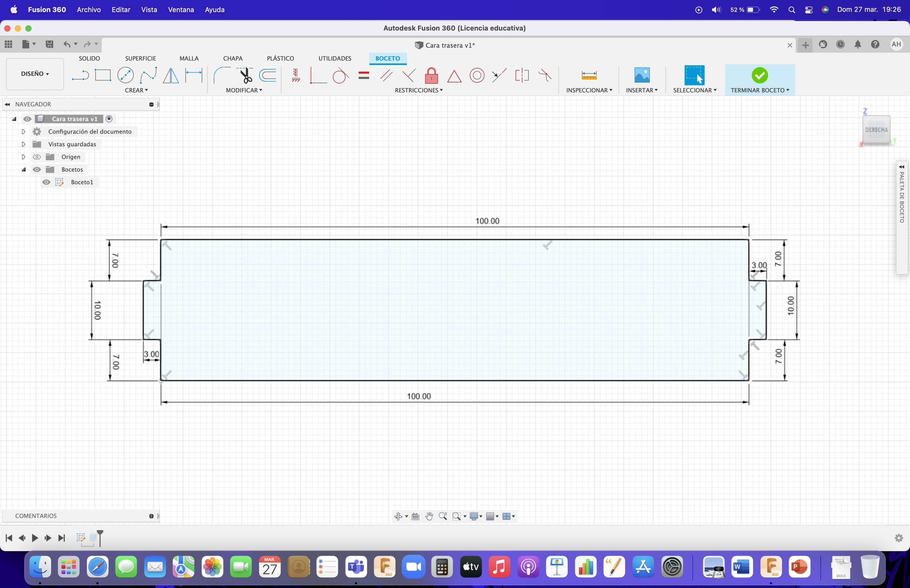Image resolution: width=910 pixels, height=588 pixels.
Task: Undo the last action
Action: pyautogui.click(x=67, y=44)
